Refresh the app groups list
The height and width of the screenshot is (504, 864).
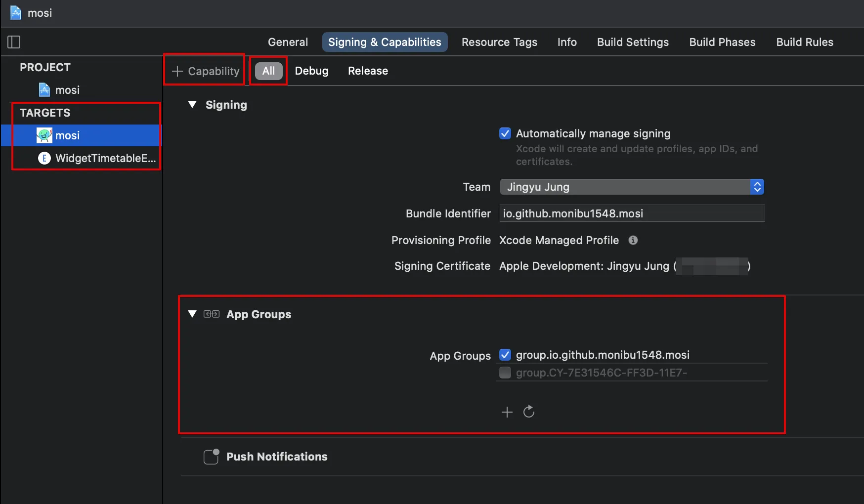(529, 412)
